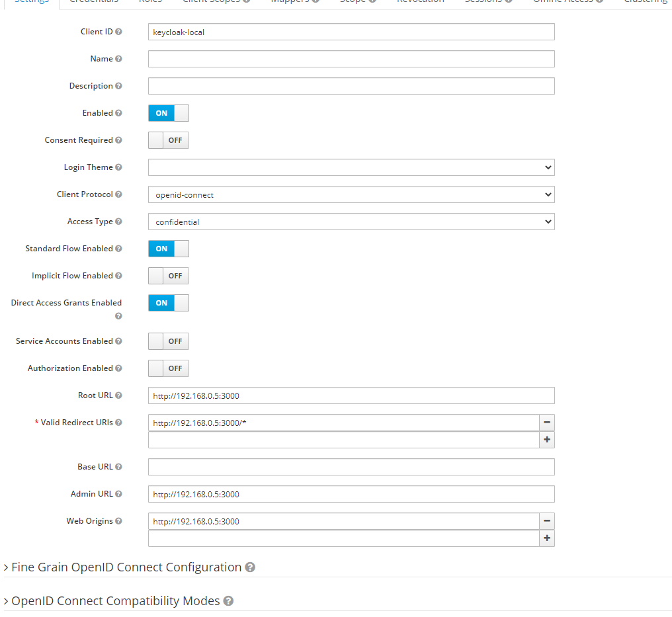Image resolution: width=672 pixels, height=617 pixels.
Task: Switch on Authorization Enabled
Action: coord(169,368)
